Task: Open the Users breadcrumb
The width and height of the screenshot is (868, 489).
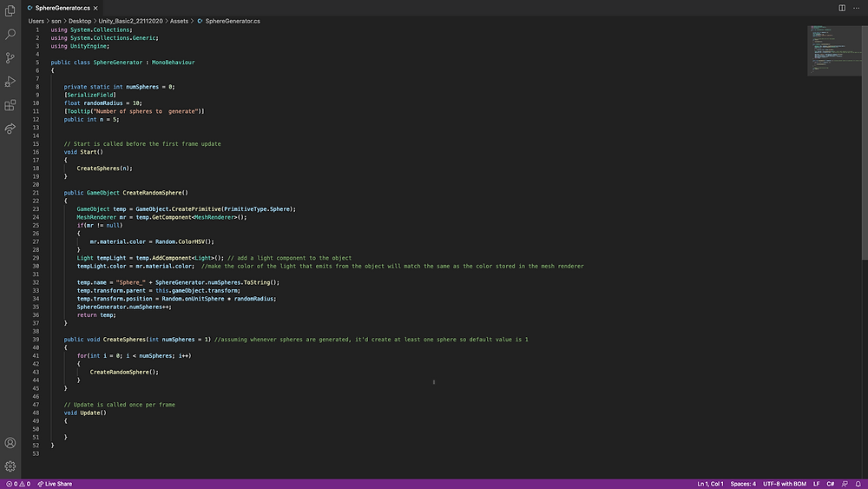Action: [x=36, y=21]
